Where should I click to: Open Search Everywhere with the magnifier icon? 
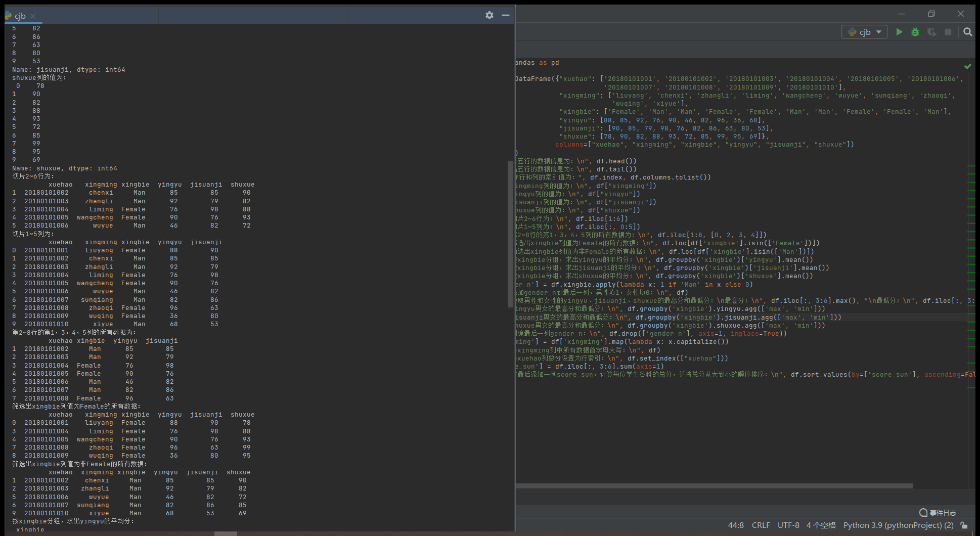coord(967,32)
